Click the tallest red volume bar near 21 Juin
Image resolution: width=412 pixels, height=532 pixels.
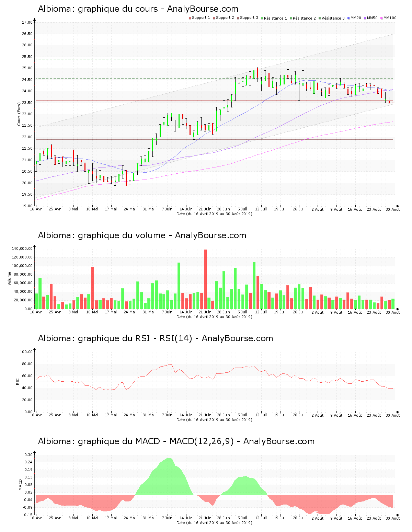[x=205, y=279]
